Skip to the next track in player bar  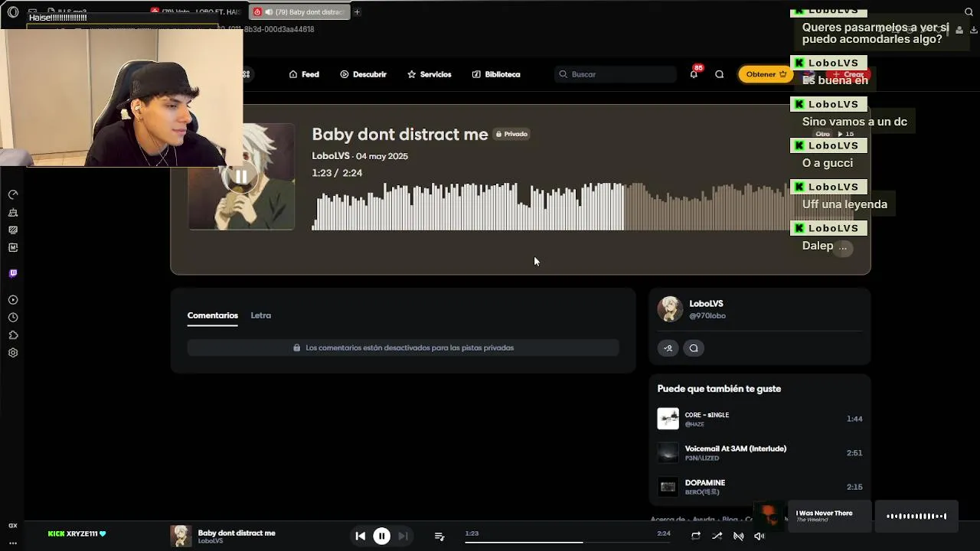403,536
